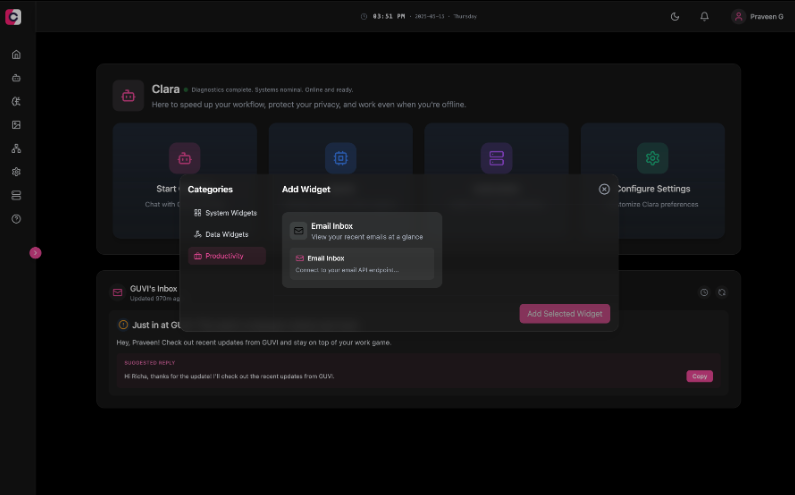Click the Email Inbox widget title text
The height and width of the screenshot is (495, 795).
(332, 226)
